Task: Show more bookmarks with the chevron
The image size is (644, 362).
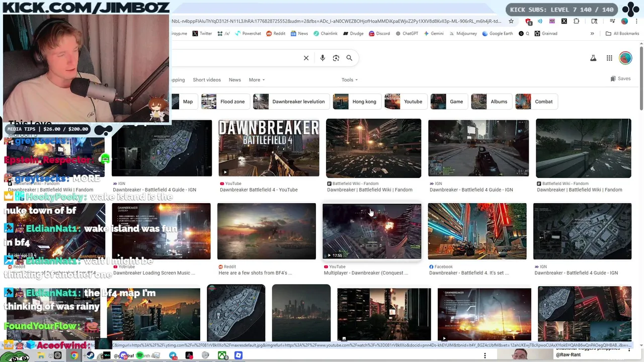Action: (592, 34)
